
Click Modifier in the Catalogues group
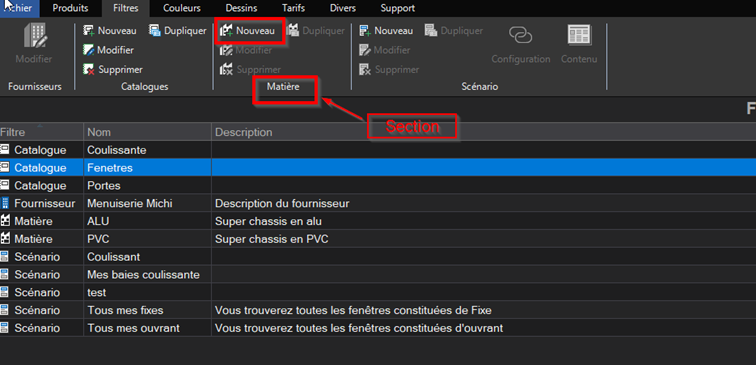click(108, 50)
